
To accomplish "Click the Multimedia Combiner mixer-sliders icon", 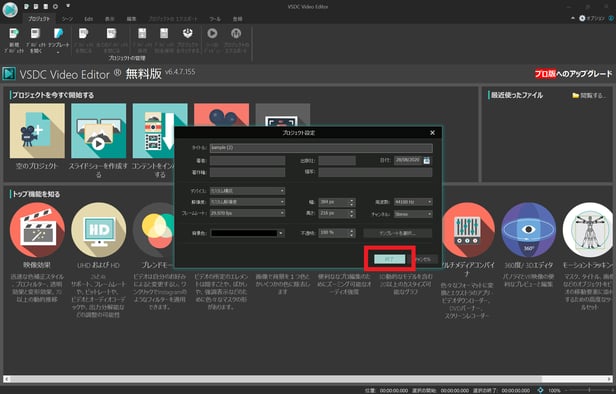I will click(468, 229).
